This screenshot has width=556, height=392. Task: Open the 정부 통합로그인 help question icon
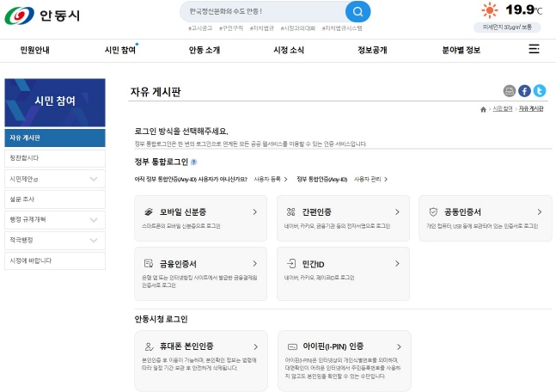click(x=193, y=162)
